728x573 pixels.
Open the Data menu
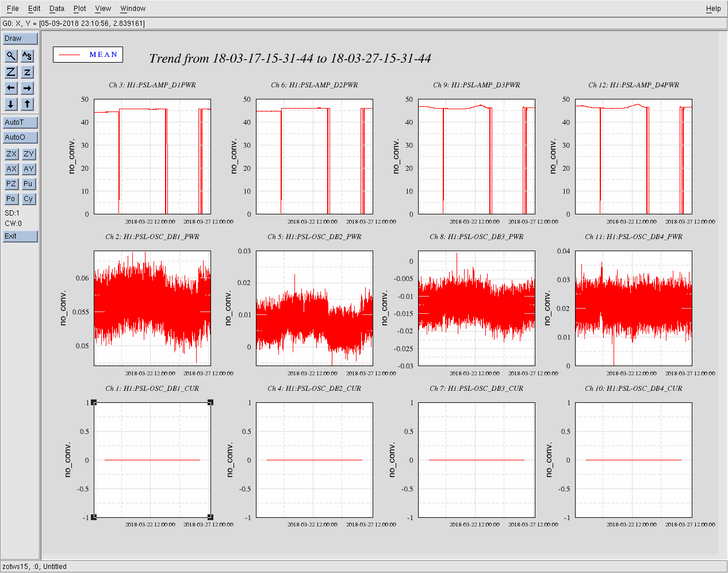[57, 9]
